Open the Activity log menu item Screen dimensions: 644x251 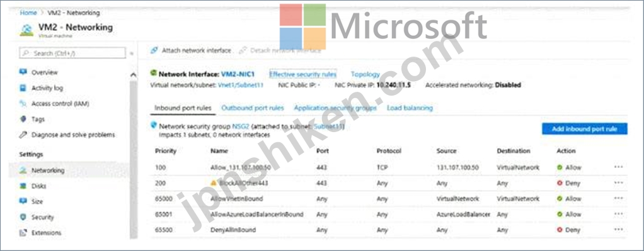47,88
